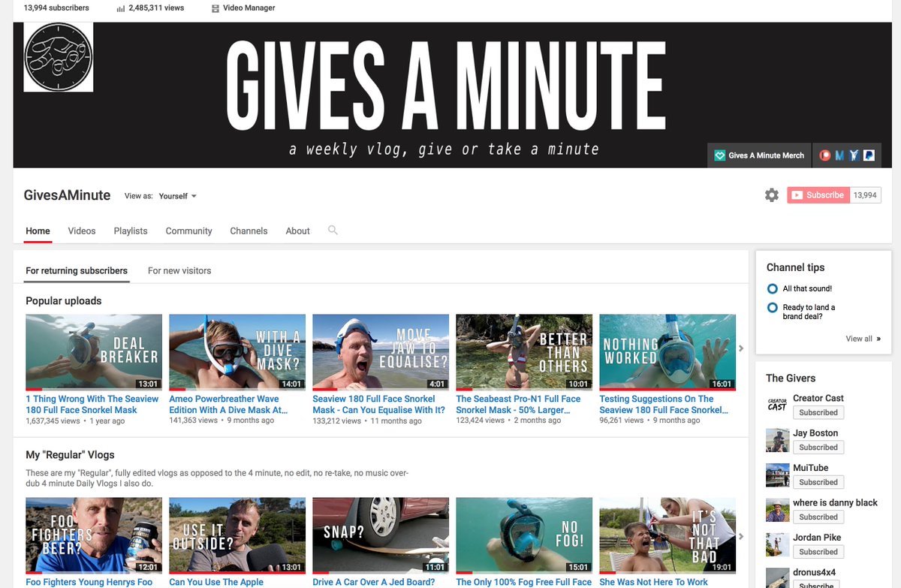Open channel settings gear icon

point(771,195)
